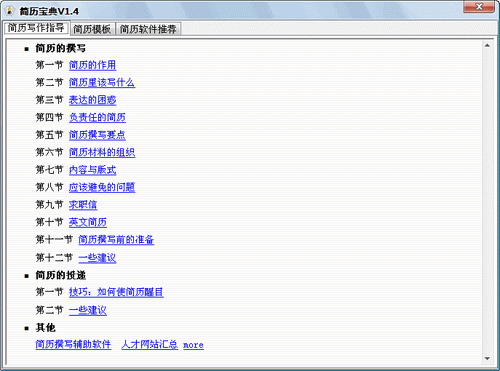This screenshot has width=500, height=371.
Task: Click the 其他 heading
Action: click(x=45, y=328)
